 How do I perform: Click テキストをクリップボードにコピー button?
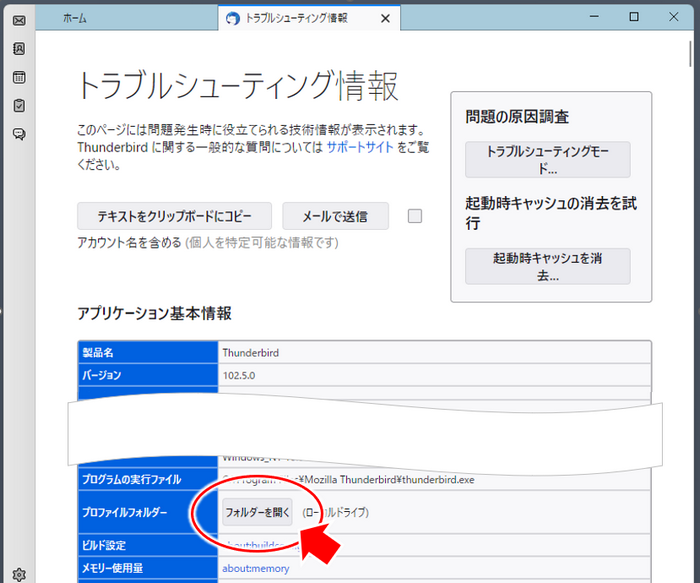[175, 216]
